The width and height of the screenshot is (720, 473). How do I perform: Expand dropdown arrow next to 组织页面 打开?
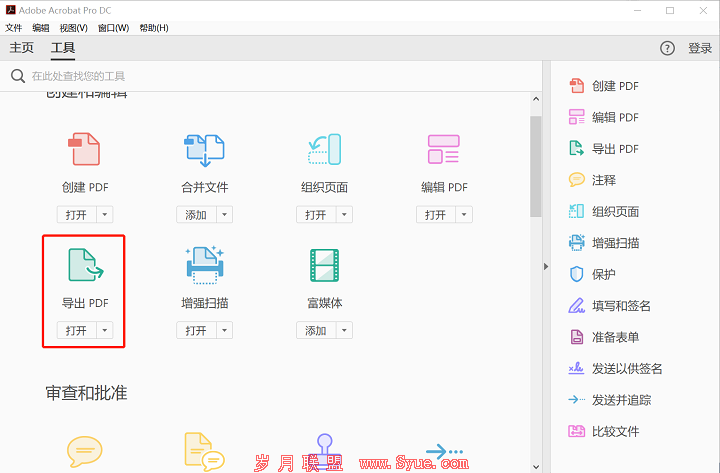coord(344,214)
